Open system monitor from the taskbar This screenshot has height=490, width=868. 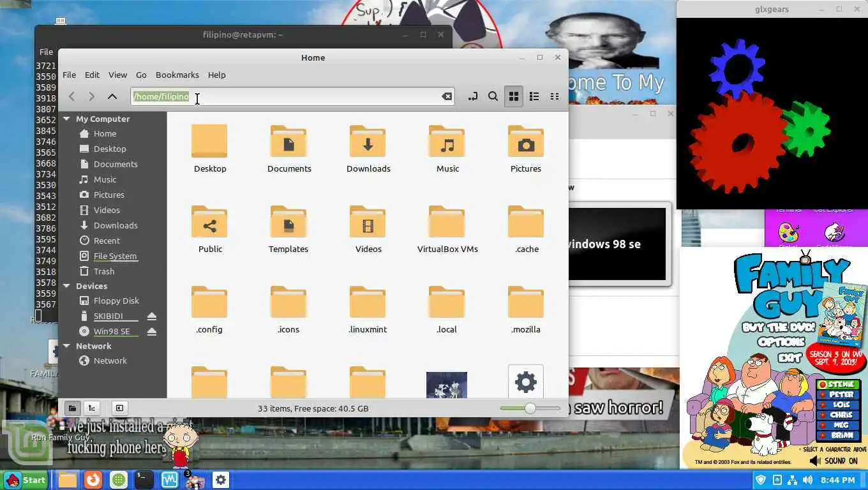click(169, 480)
